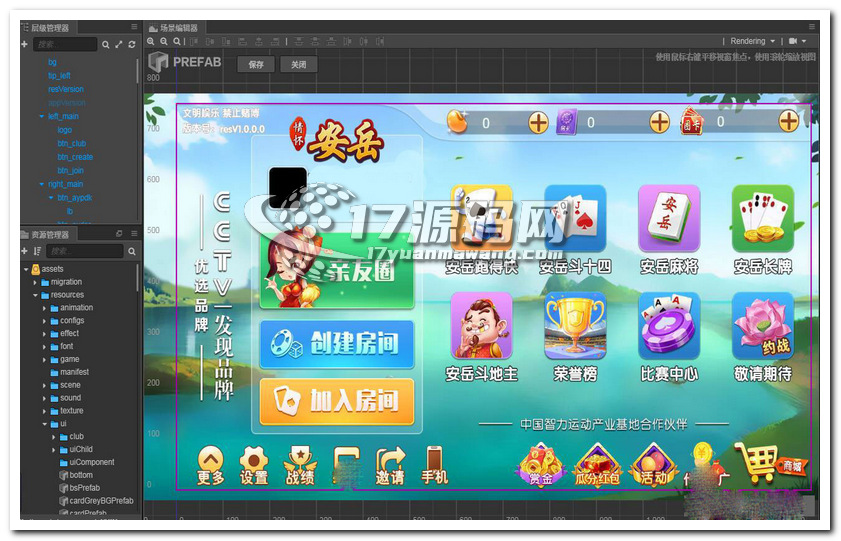Click the 安岳斗十四 game icon
This screenshot has height=541, width=841.
pos(575,219)
